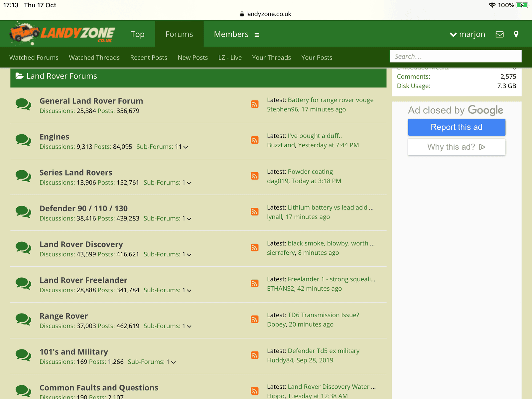Open Your Posts
This screenshot has height=399, width=532.
[317, 58]
